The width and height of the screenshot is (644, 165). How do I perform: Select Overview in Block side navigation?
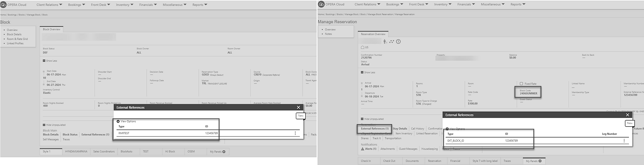pos(12,30)
